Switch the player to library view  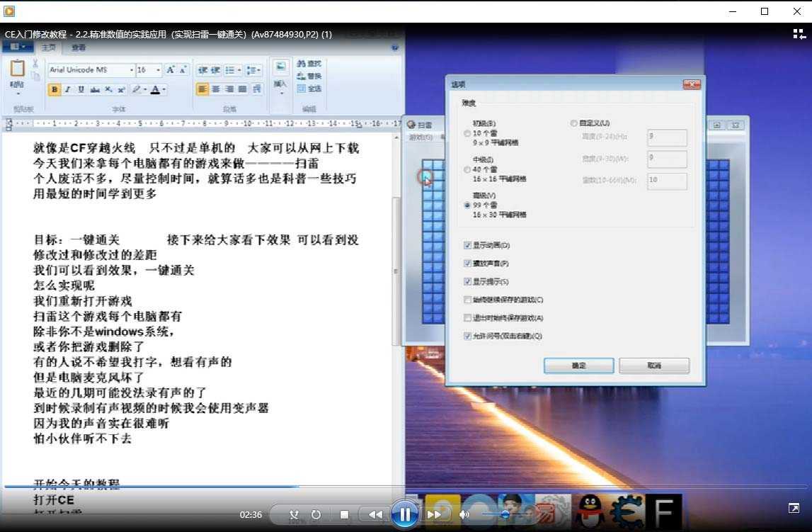click(x=799, y=34)
